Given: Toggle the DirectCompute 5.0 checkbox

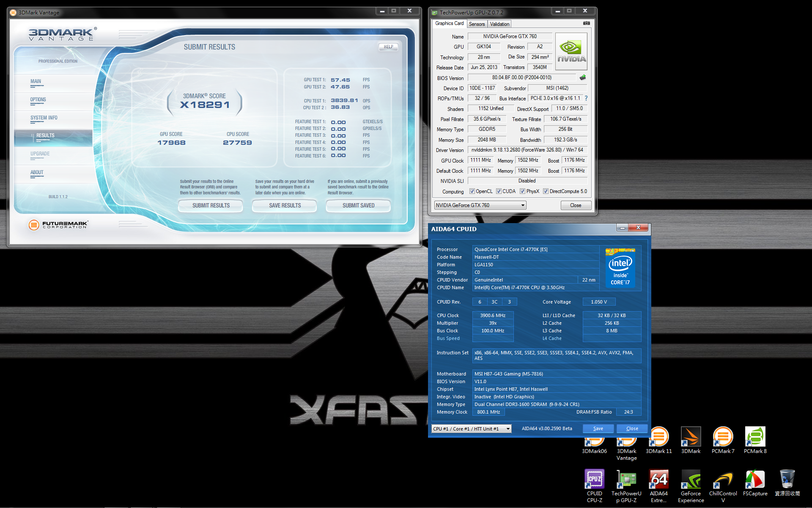Looking at the screenshot, I should click(546, 191).
